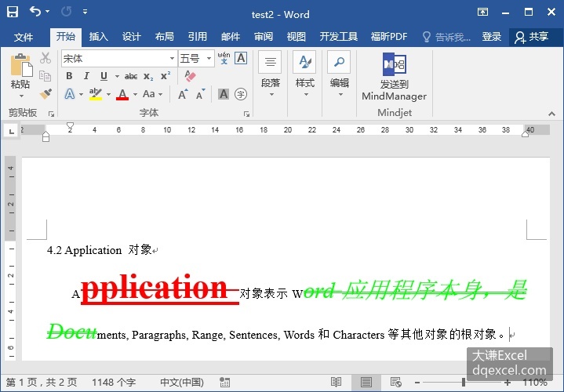The width and height of the screenshot is (564, 392).
Task: Click the Grow Font icon
Action: point(183,94)
